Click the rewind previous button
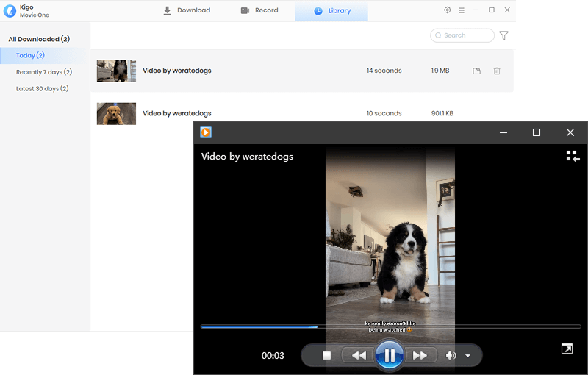The width and height of the screenshot is (588, 375). (x=359, y=355)
